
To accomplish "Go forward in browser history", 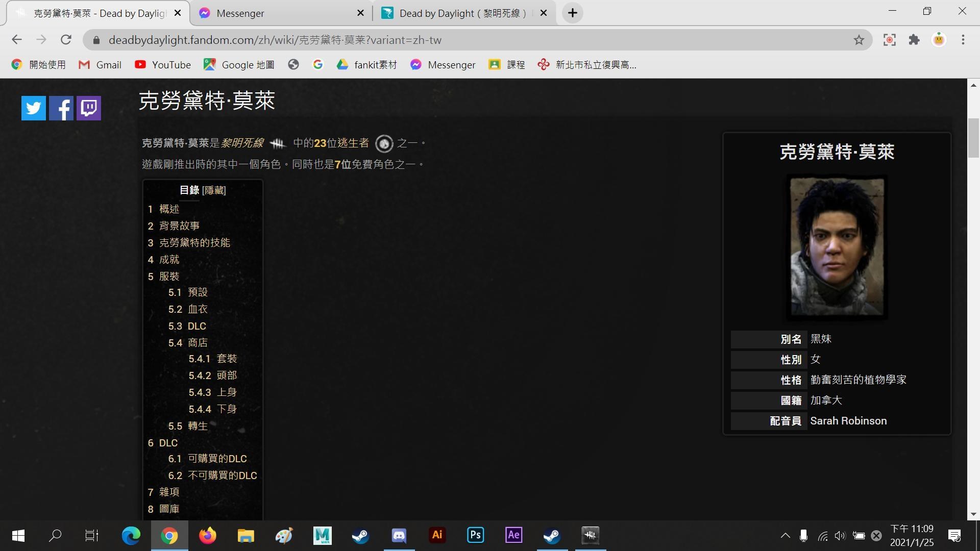I will pyautogui.click(x=41, y=40).
